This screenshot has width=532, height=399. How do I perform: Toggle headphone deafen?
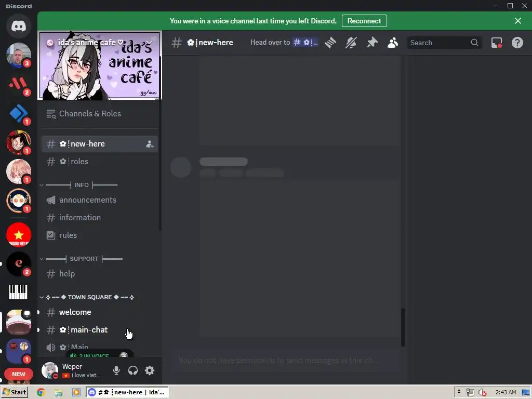point(133,370)
